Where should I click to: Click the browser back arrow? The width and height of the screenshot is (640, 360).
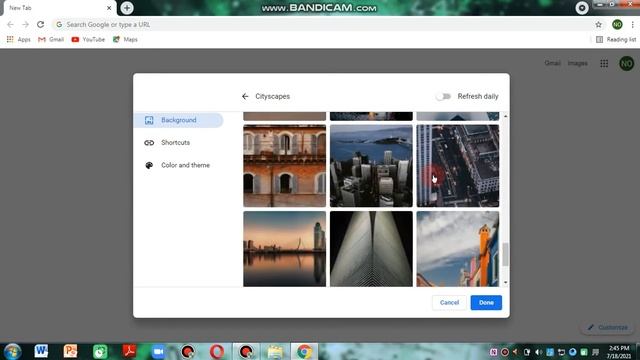[10, 24]
